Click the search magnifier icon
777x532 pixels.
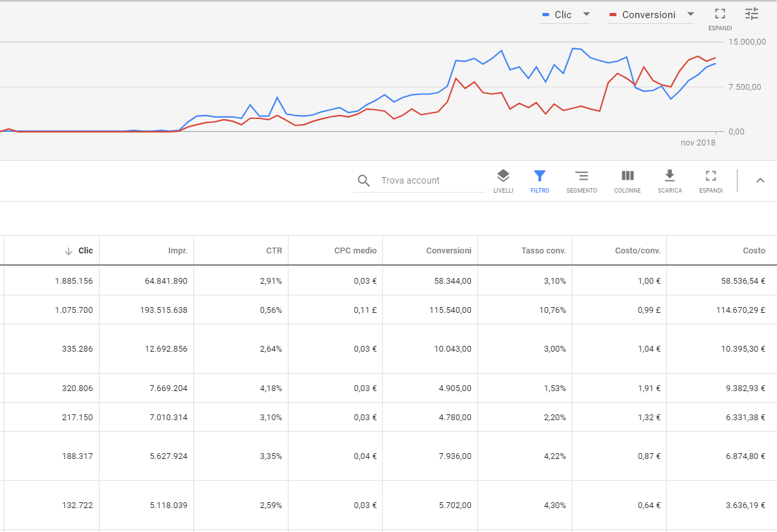tap(364, 181)
